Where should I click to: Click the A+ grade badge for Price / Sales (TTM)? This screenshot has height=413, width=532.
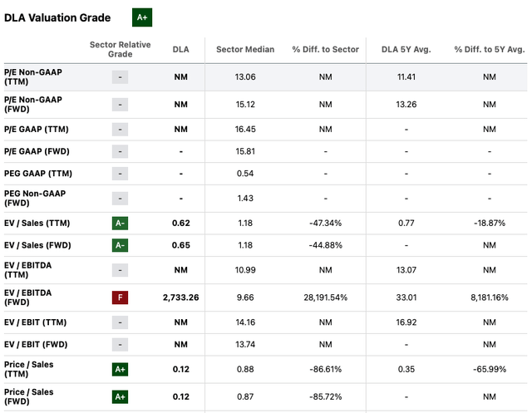[x=120, y=369]
